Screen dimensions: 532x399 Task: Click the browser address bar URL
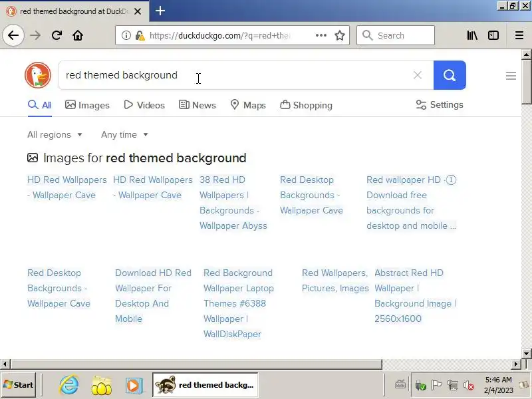click(220, 35)
